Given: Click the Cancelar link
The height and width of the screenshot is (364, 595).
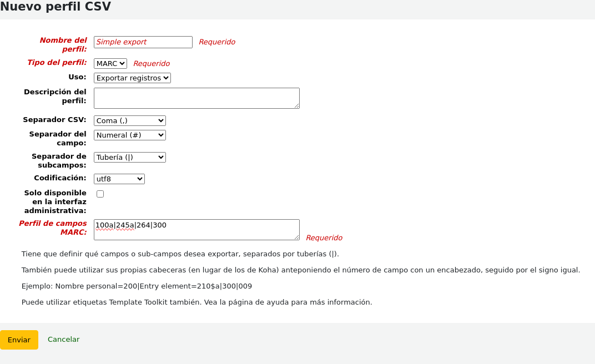Looking at the screenshot, I should 63,340.
